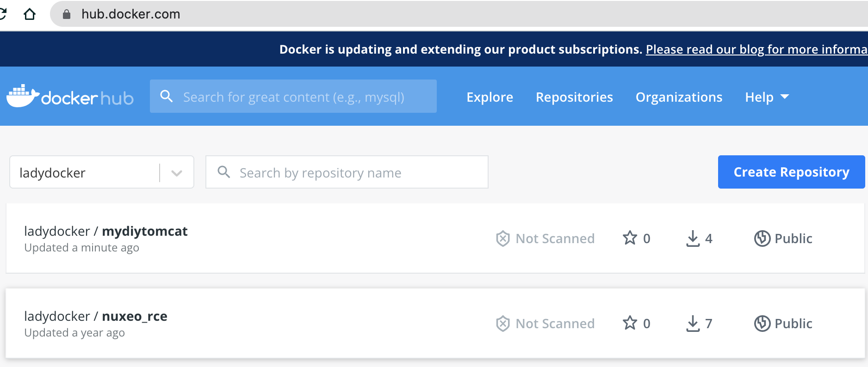Click the star icon for nuxeo_rce
Image resolution: width=868 pixels, height=367 pixels.
[x=630, y=323]
